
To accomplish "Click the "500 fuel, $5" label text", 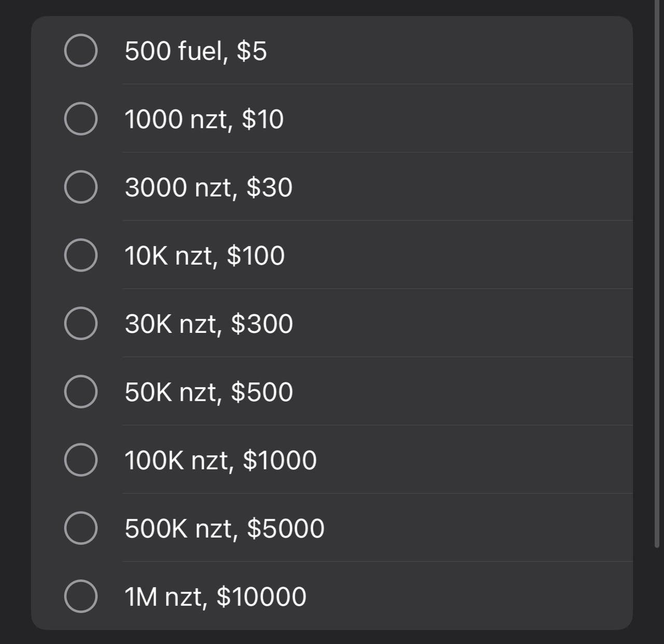I will tap(196, 51).
